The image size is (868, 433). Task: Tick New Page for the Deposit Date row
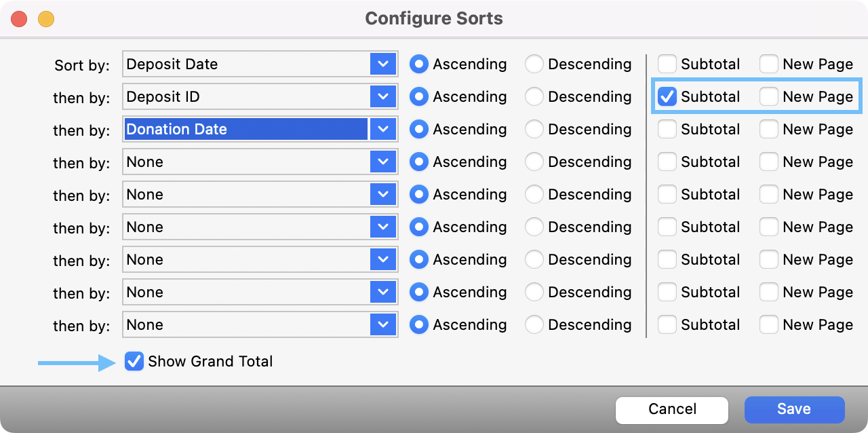tap(769, 64)
